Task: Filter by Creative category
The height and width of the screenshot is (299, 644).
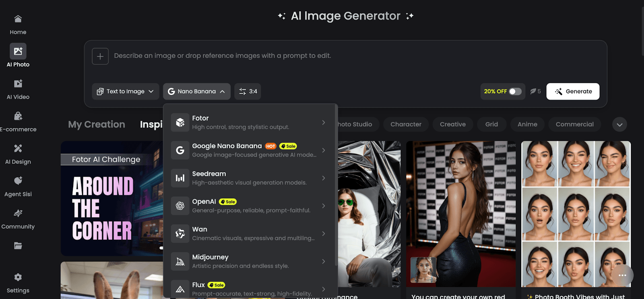Action: pos(453,124)
